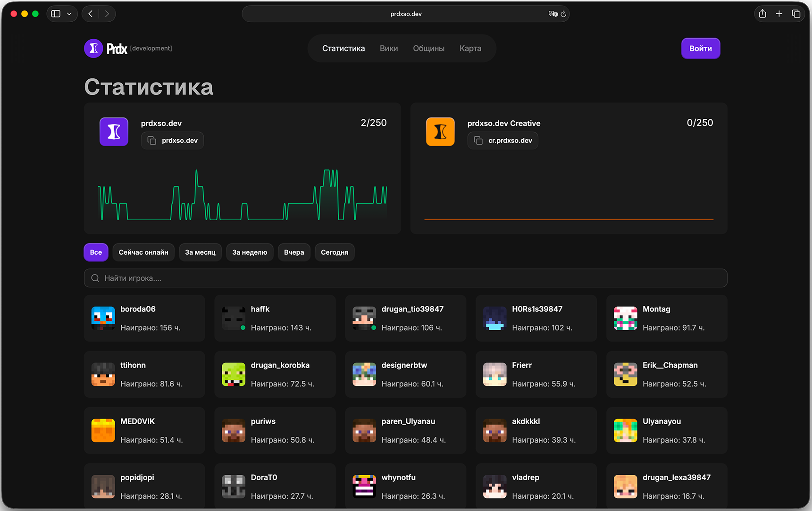Open the Вики nav tab

tap(389, 48)
